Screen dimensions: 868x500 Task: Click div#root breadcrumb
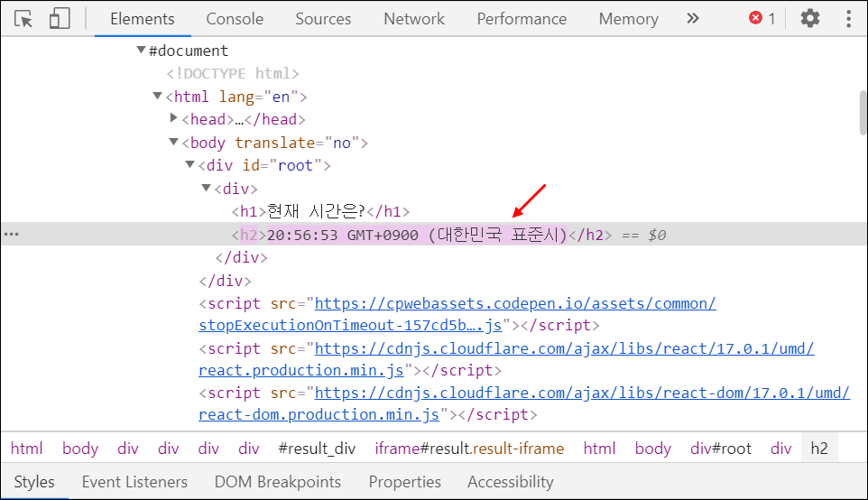[721, 448]
